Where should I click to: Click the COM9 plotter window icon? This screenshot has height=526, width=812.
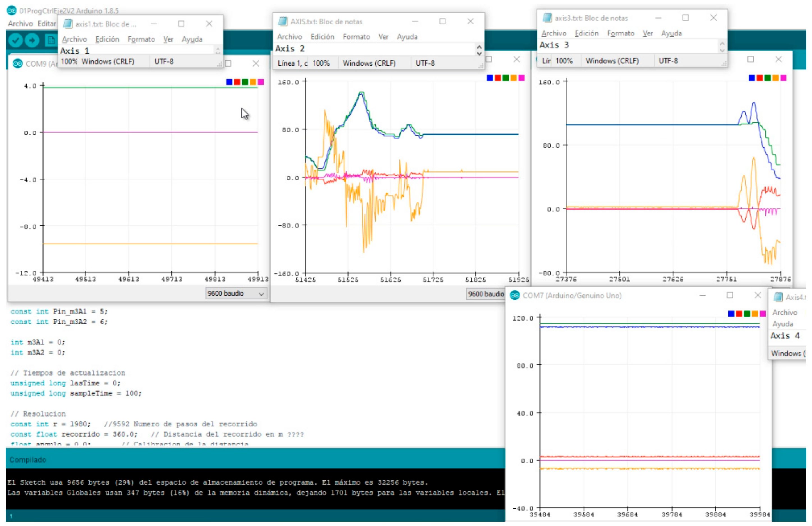pos(17,63)
